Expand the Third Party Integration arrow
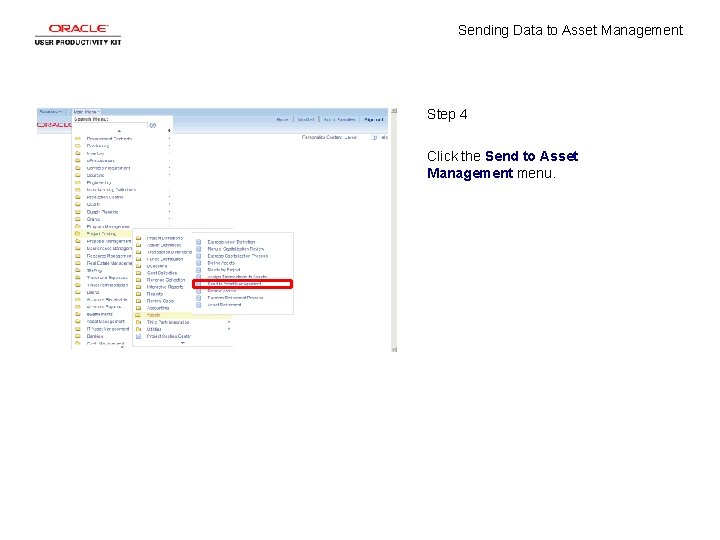 pos(229,322)
